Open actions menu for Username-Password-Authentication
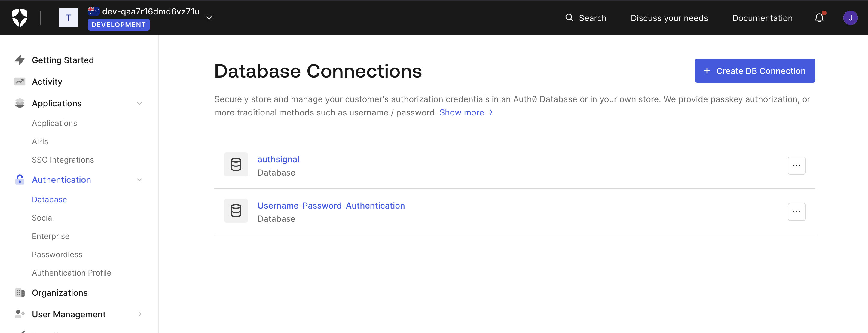The width and height of the screenshot is (868, 333). (x=796, y=212)
